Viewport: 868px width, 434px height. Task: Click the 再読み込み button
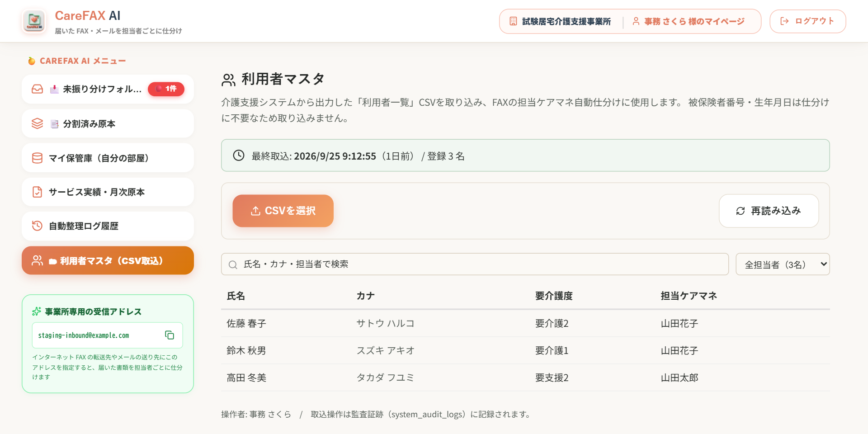pyautogui.click(x=769, y=211)
